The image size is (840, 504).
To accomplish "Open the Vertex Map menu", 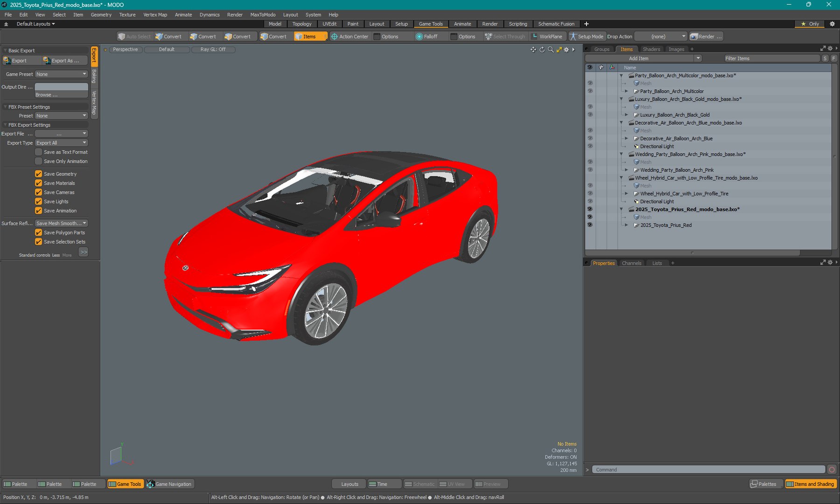I will click(155, 14).
